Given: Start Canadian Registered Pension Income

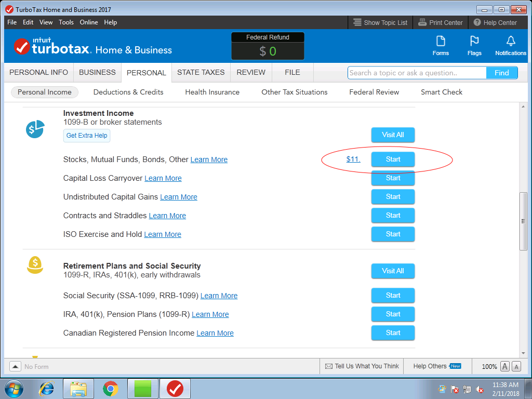Looking at the screenshot, I should [393, 333].
